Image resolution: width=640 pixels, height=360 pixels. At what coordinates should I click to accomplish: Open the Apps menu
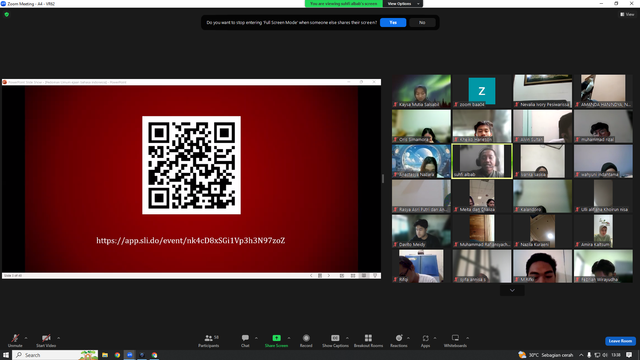(x=425, y=341)
